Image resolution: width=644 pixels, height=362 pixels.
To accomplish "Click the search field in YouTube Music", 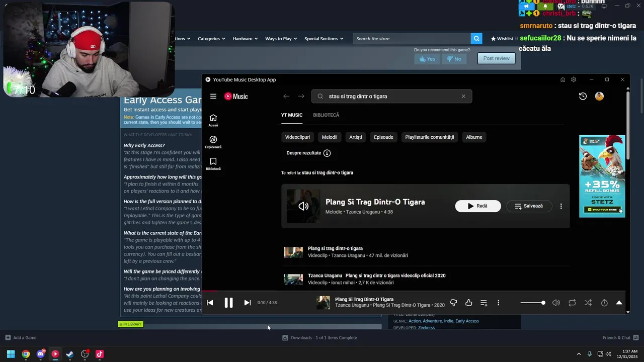I will 391,96.
